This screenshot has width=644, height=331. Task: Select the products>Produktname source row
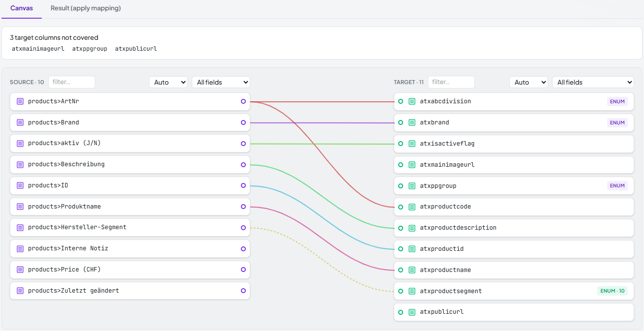pos(130,207)
